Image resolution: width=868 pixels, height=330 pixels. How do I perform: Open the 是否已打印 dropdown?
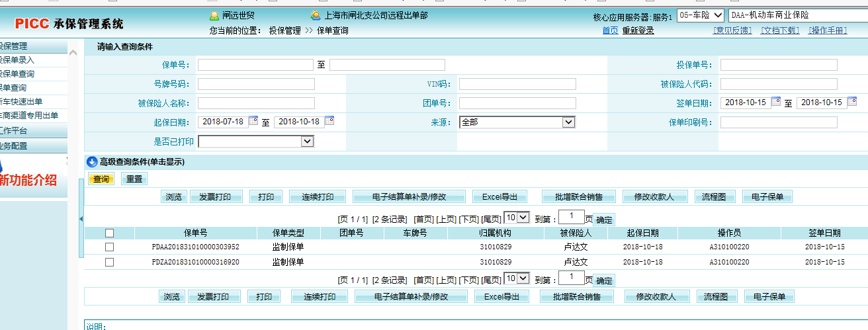coord(256,141)
